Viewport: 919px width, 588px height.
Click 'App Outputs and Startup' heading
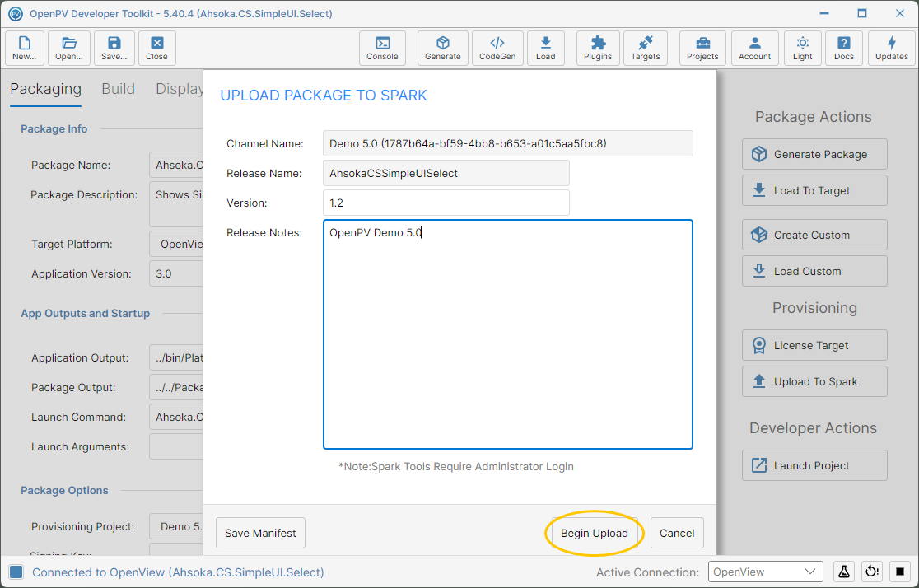pos(86,314)
